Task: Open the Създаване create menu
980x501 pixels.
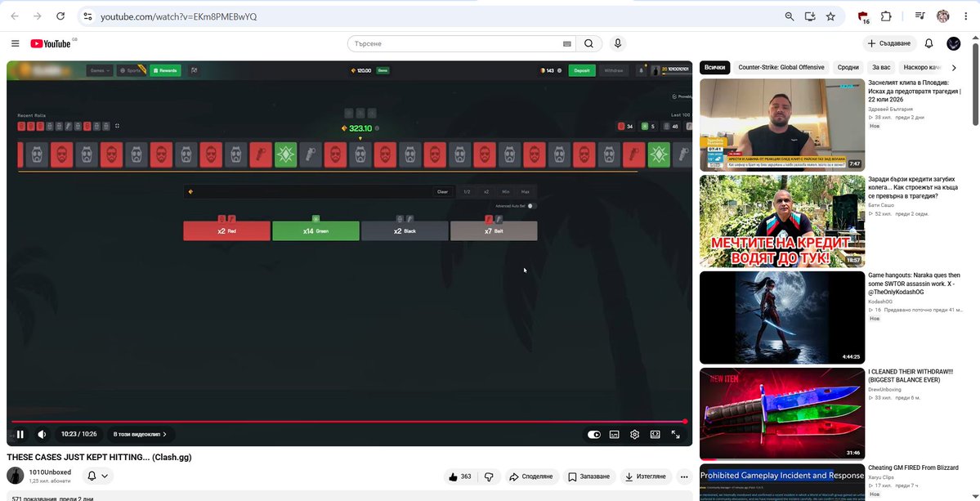Action: tap(890, 43)
